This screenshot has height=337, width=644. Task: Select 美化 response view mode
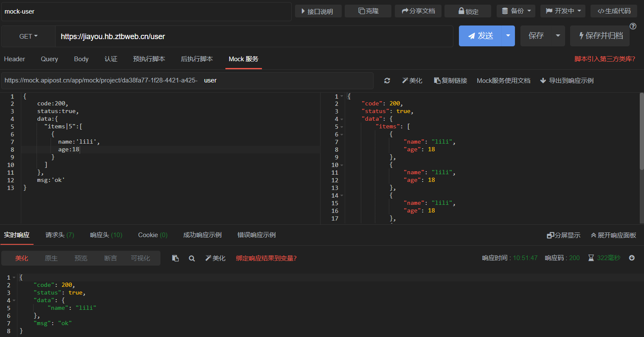click(x=22, y=258)
